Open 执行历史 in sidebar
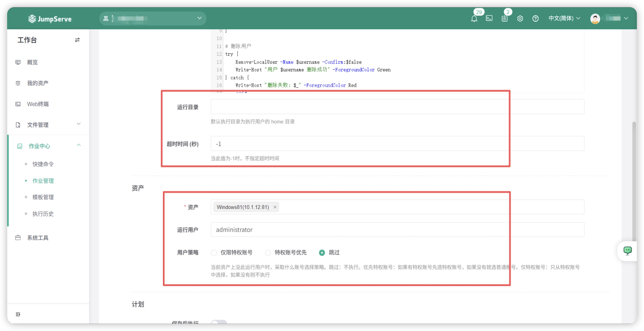 (x=43, y=214)
